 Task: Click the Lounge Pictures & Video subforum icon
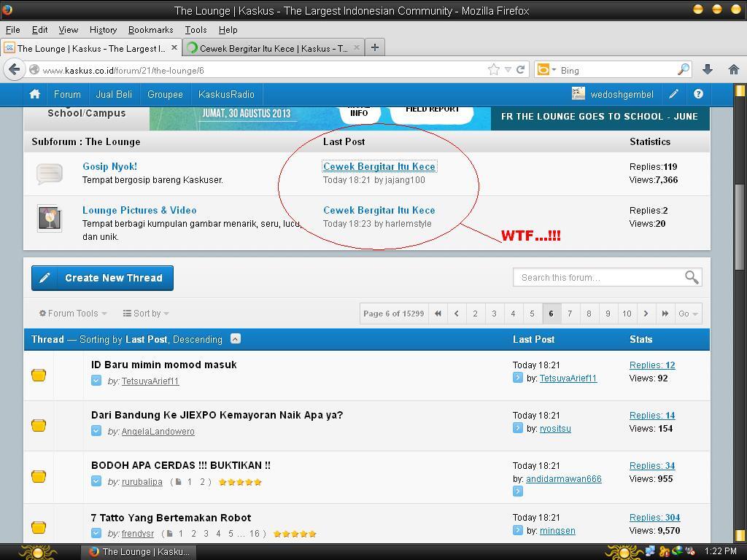tap(50, 219)
